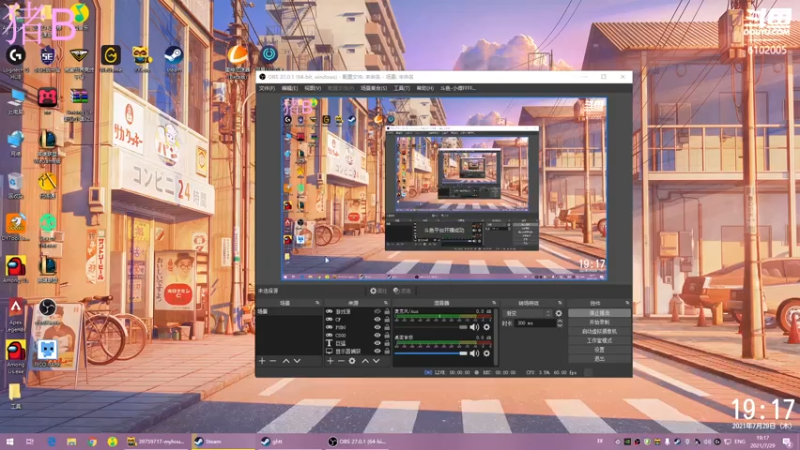The width and height of the screenshot is (800, 450).
Task: Open Among Us.exe desktop icon
Action: [16, 356]
